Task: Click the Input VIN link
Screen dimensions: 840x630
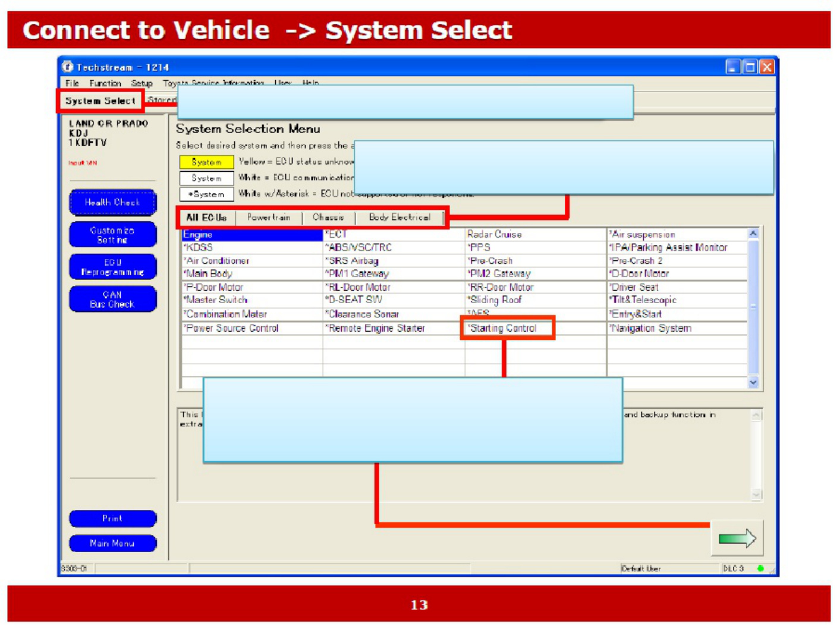Action: 83,163
